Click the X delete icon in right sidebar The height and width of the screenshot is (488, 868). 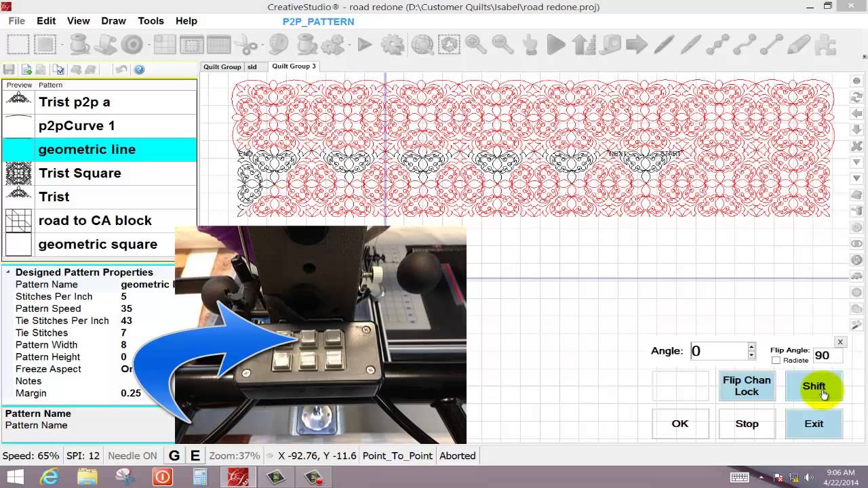click(x=856, y=146)
